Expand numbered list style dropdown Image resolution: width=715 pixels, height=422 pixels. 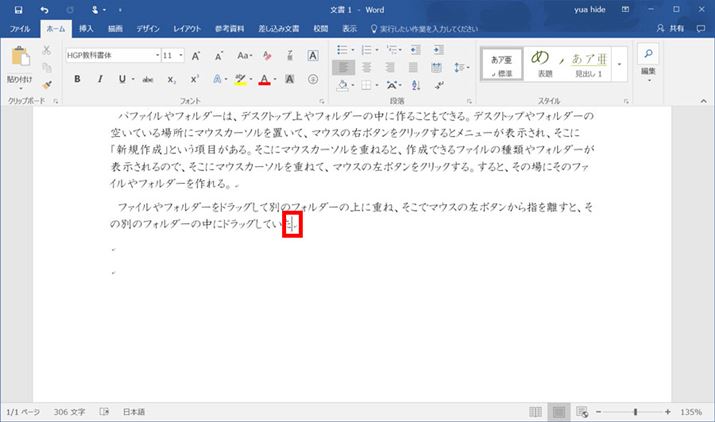tap(377, 50)
